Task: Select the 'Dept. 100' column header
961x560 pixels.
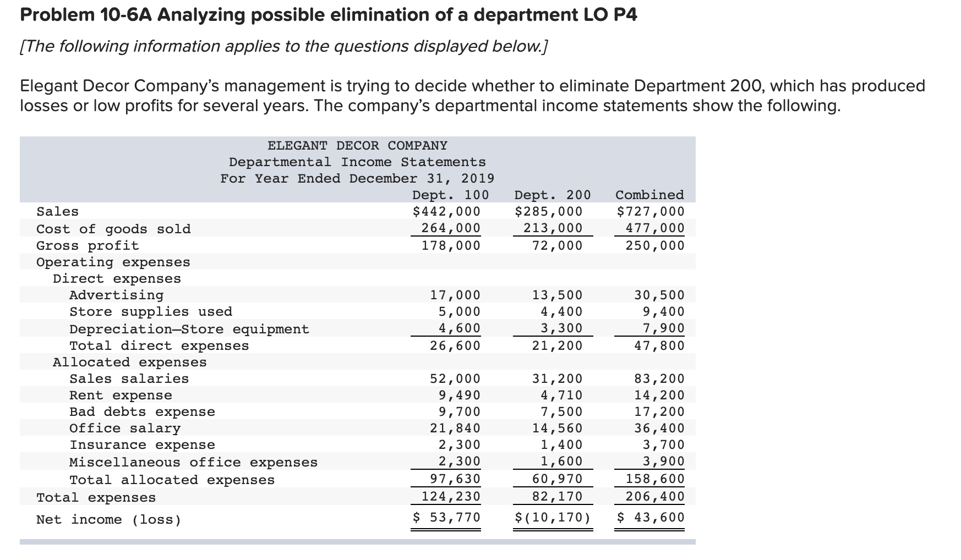Action: pos(450,195)
